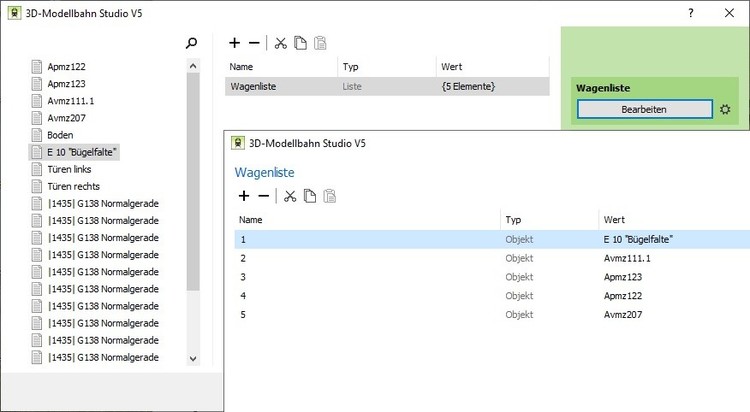Image resolution: width=750 pixels, height=412 pixels.
Task: Cut with the upper scissors icon
Action: (280, 43)
